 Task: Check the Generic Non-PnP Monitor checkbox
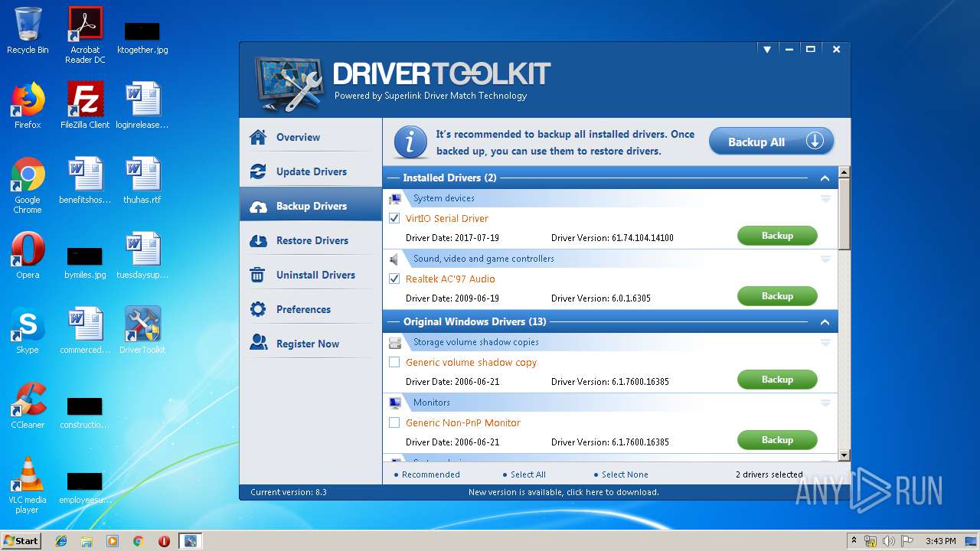tap(394, 422)
